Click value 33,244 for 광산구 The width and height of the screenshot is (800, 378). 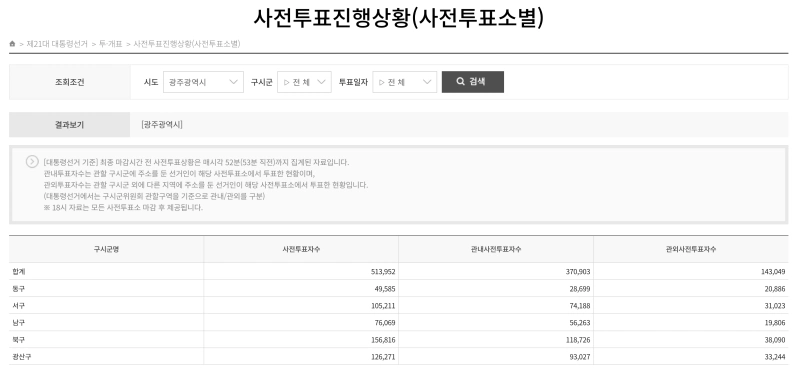pyautogui.click(x=774, y=357)
